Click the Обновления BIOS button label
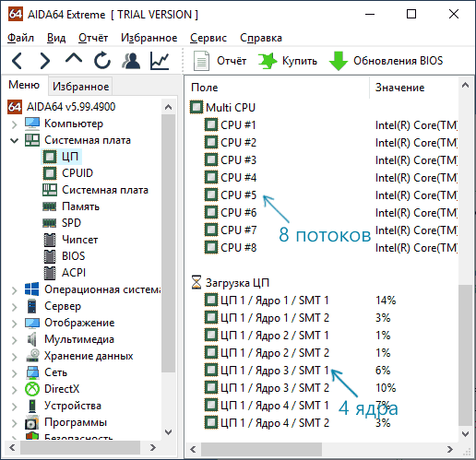Screen dimensions: 476x460 click(398, 61)
